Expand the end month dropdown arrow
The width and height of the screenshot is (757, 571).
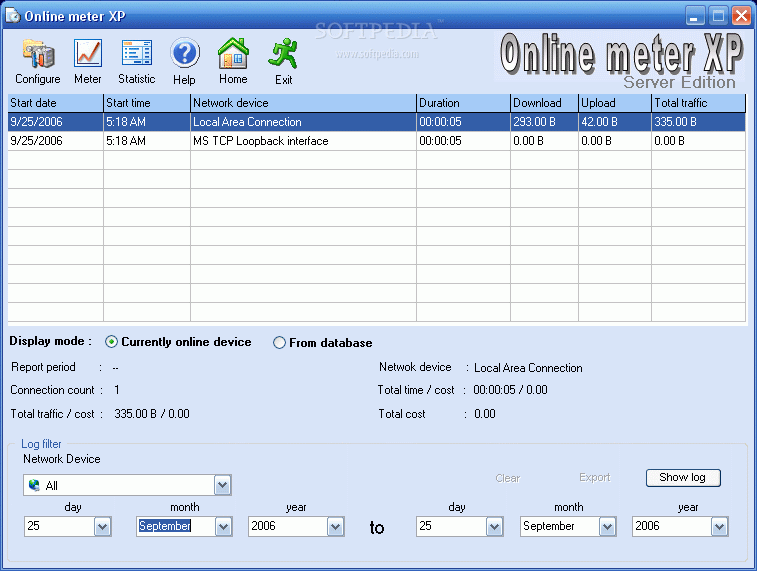pyautogui.click(x=607, y=526)
